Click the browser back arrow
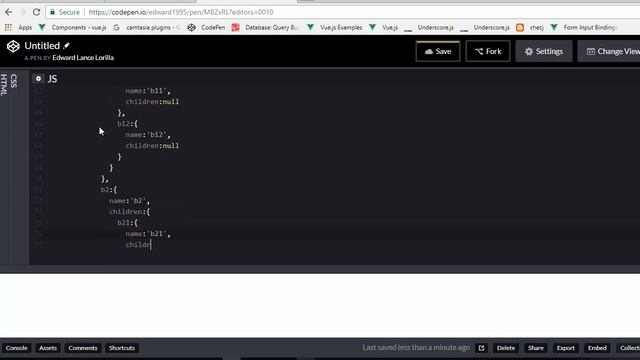This screenshot has width=640, height=360. click(9, 12)
